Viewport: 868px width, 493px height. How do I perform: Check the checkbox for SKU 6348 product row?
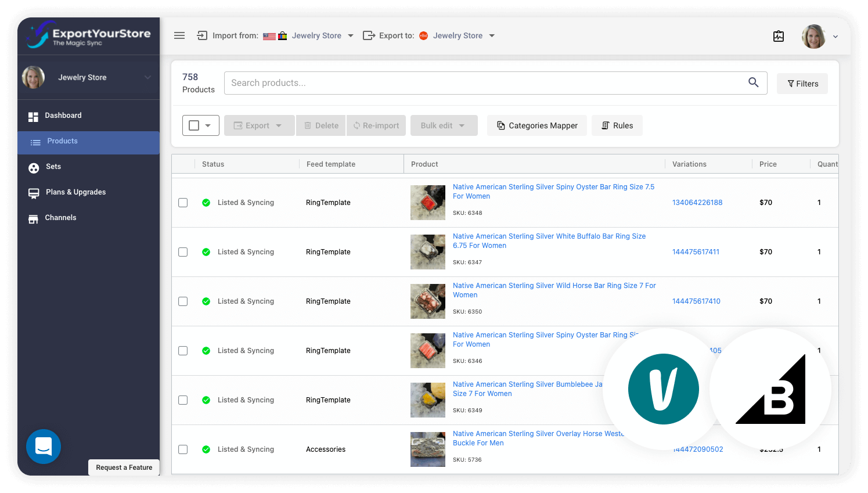[x=183, y=202]
